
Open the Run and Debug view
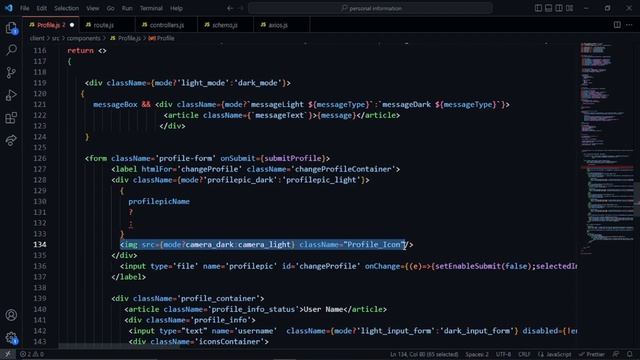tap(11, 95)
